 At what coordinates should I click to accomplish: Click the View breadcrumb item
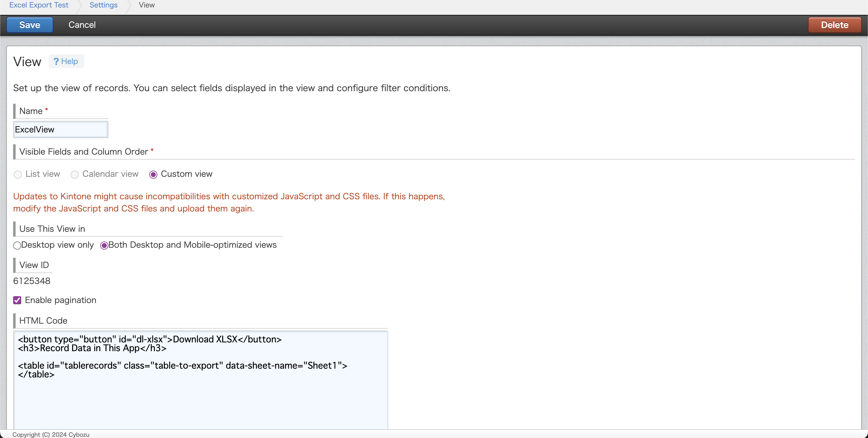pos(146,5)
